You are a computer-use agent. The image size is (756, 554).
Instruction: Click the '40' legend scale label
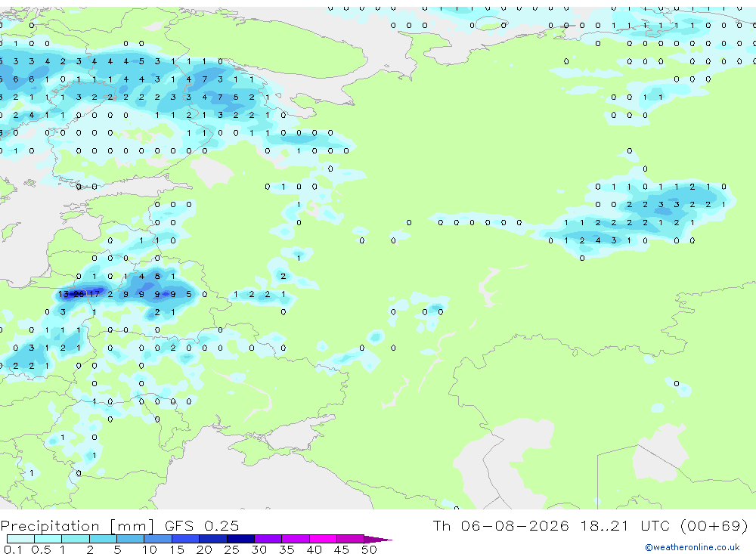(x=314, y=549)
